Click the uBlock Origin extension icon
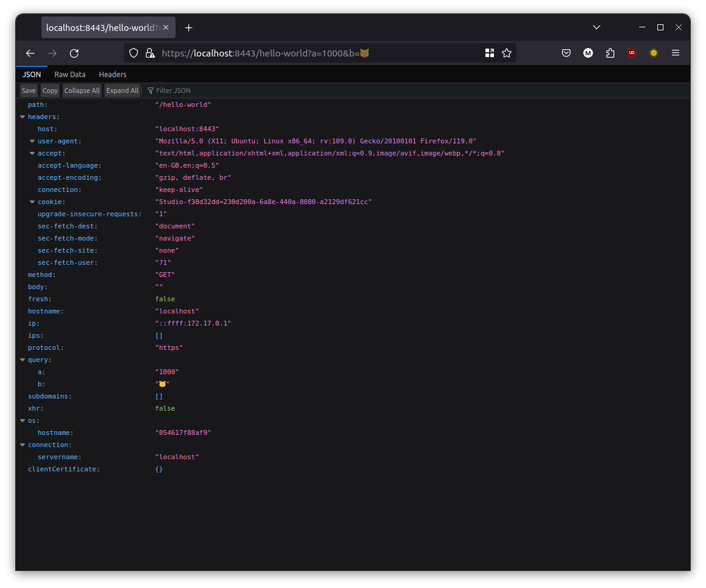706x588 pixels. 632,53
